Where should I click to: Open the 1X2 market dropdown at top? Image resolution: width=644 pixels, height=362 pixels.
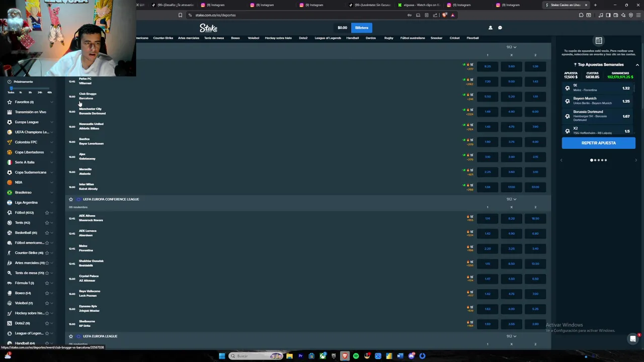tap(511, 47)
